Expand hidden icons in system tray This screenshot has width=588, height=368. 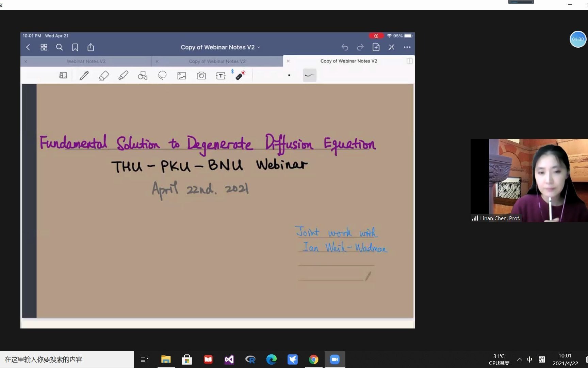[x=520, y=359]
